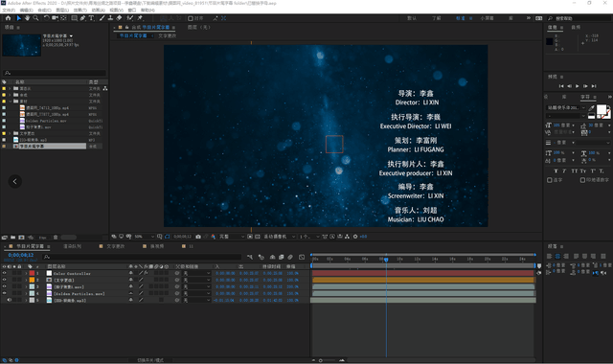Viewport: 613px width, 364px height.
Task: Select the Pen tool
Action: (83, 18)
